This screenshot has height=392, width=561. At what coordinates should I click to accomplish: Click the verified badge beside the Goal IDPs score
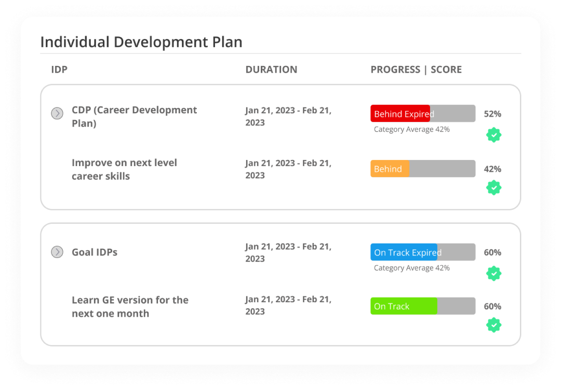[x=493, y=273]
